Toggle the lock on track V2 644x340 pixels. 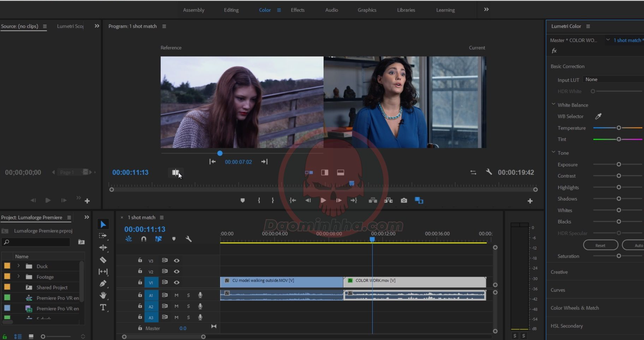tap(140, 271)
